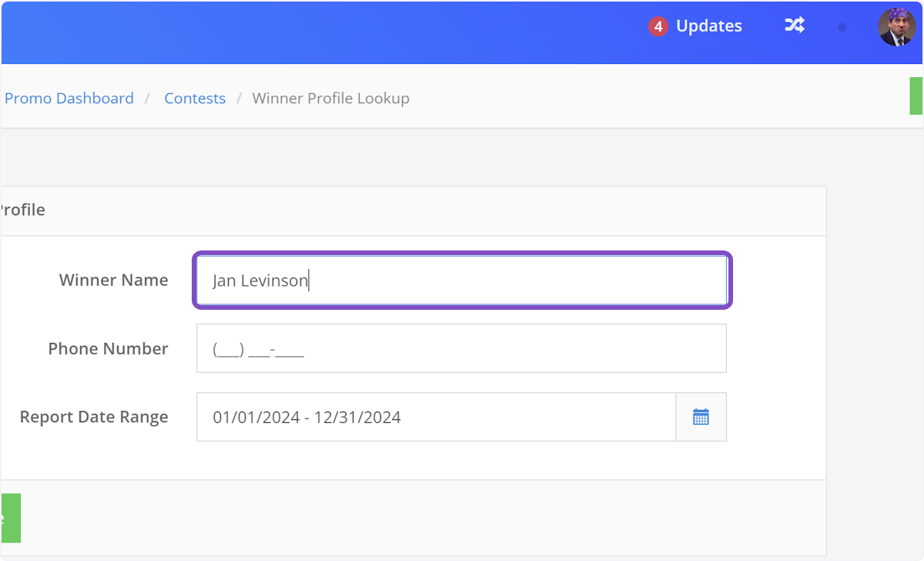Click the Winner Name label
The height and width of the screenshot is (561, 924).
(113, 280)
